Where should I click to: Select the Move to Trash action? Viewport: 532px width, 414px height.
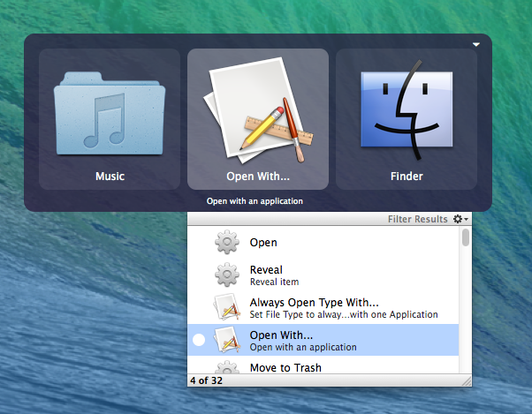click(285, 367)
